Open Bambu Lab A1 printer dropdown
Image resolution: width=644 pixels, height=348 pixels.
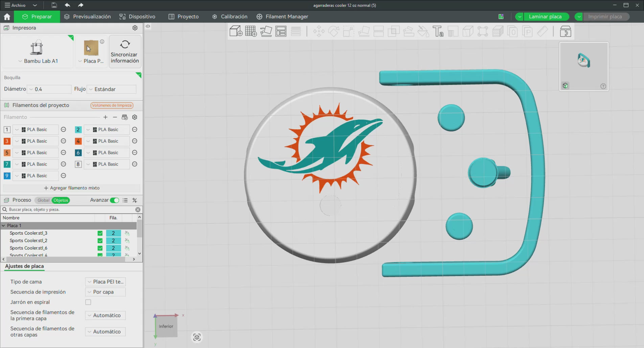coord(38,61)
